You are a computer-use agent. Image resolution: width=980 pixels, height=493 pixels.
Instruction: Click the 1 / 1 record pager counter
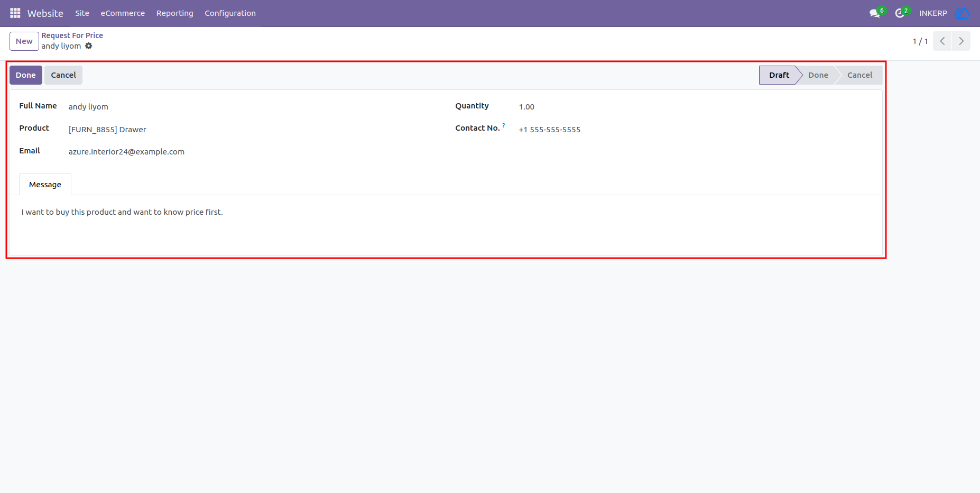[920, 41]
